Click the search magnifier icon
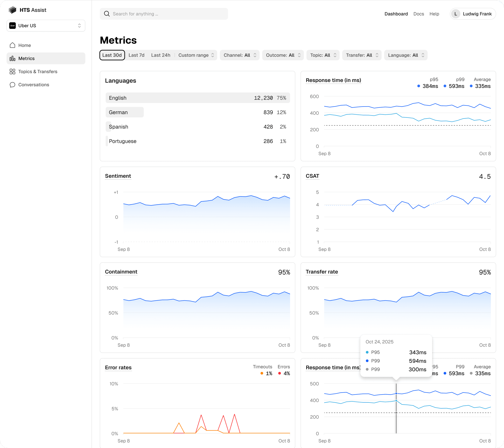Viewport: 504px width, 448px height. point(107,14)
